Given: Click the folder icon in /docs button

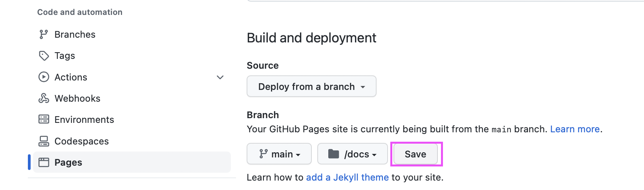Looking at the screenshot, I should 333,154.
